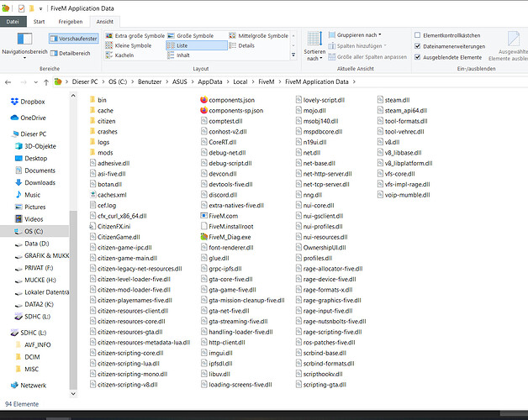Enable the Elementkontrollkästchen checkbox
This screenshot has height=420, width=528.
(x=418, y=35)
